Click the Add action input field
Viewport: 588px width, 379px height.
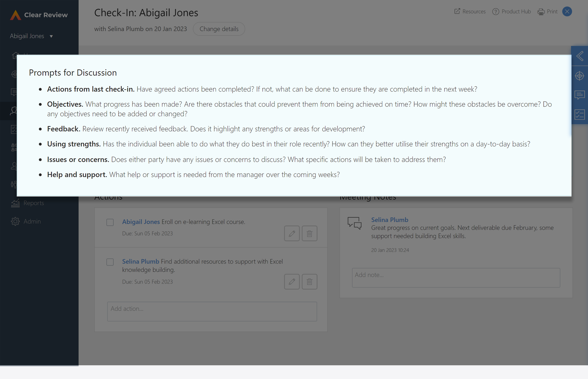point(212,311)
